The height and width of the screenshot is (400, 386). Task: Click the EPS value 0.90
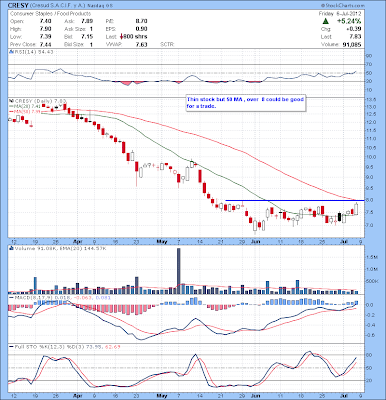[141, 29]
